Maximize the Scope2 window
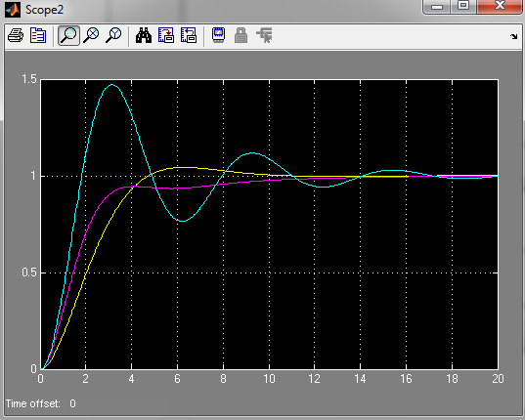Viewport: 525px width, 420px height. 463,6
